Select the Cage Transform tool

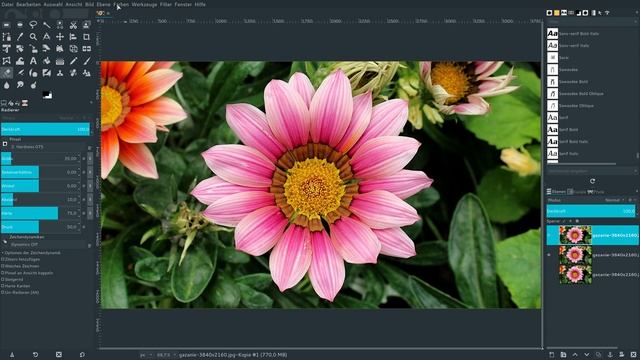(x=7, y=61)
